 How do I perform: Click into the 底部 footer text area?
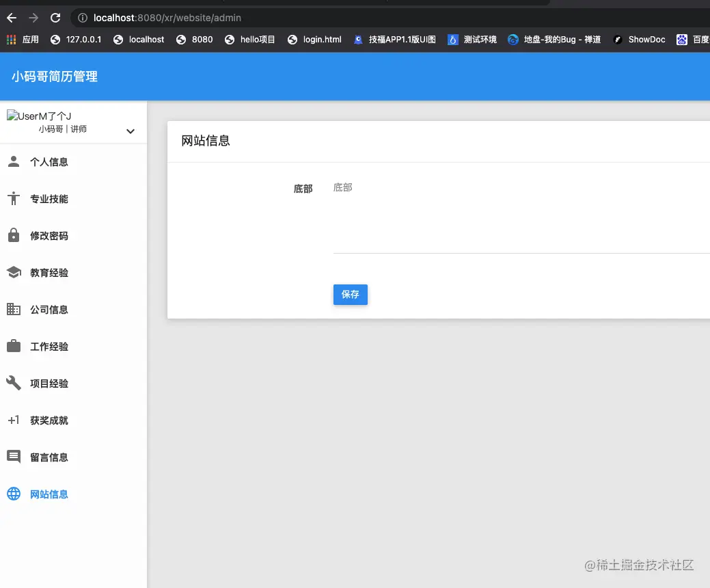[521, 216]
